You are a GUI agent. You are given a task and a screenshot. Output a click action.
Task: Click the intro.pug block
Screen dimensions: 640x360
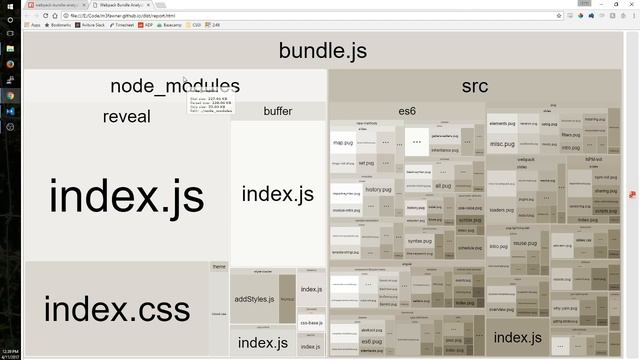[x=498, y=246]
